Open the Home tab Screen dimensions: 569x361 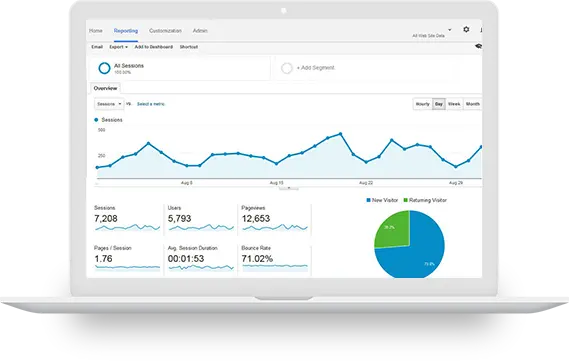[x=96, y=31]
